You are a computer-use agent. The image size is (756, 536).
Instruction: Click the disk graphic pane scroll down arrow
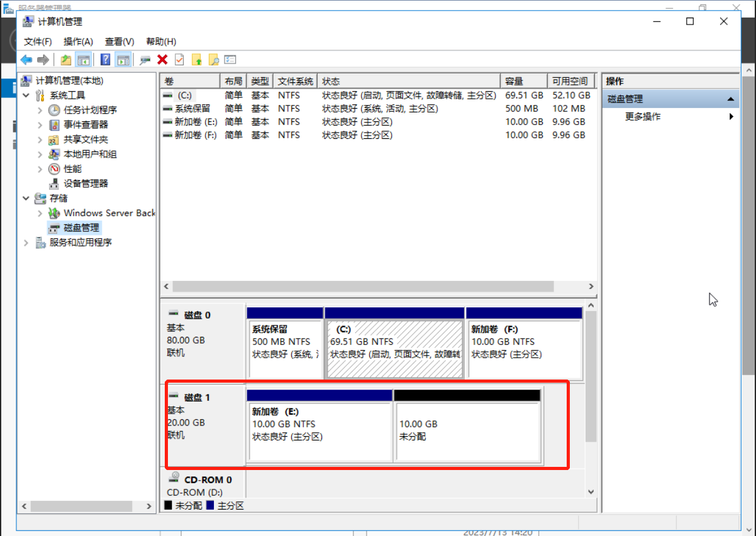[591, 491]
